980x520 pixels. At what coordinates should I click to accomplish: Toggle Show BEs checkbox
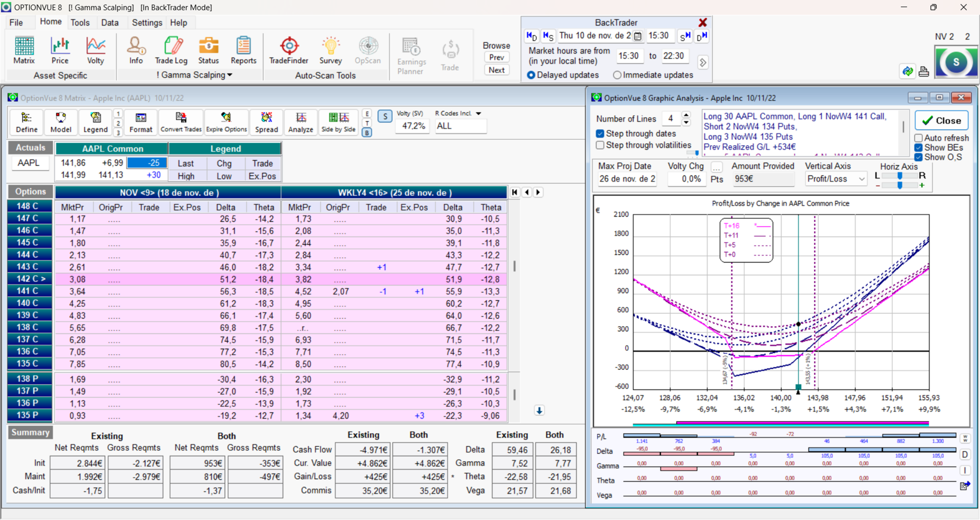(x=918, y=148)
